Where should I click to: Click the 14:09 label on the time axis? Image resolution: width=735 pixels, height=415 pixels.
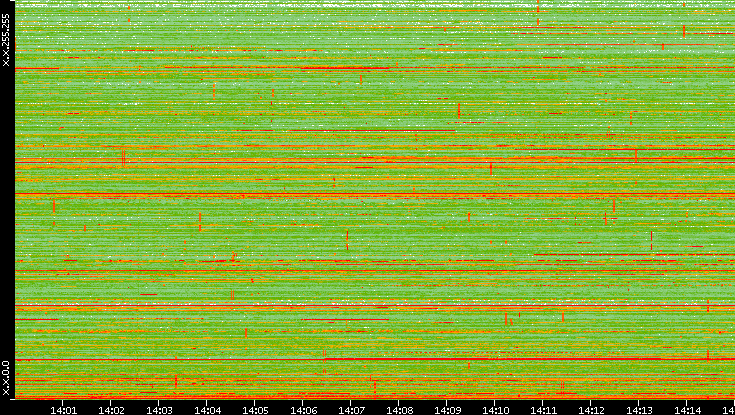tap(447, 410)
